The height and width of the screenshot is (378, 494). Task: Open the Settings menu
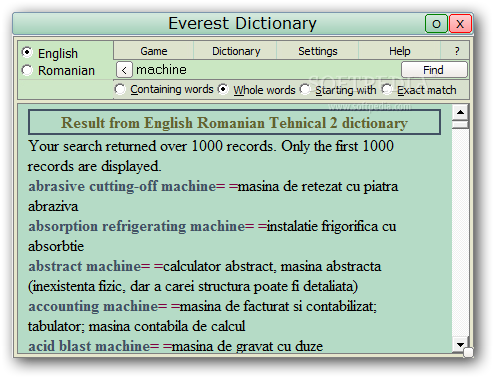click(318, 51)
